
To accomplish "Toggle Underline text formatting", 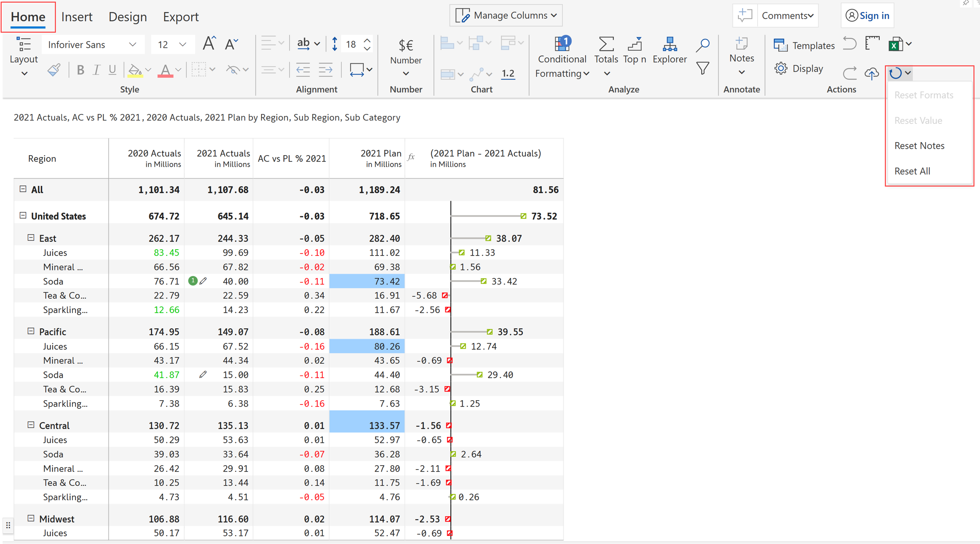I will coord(112,70).
